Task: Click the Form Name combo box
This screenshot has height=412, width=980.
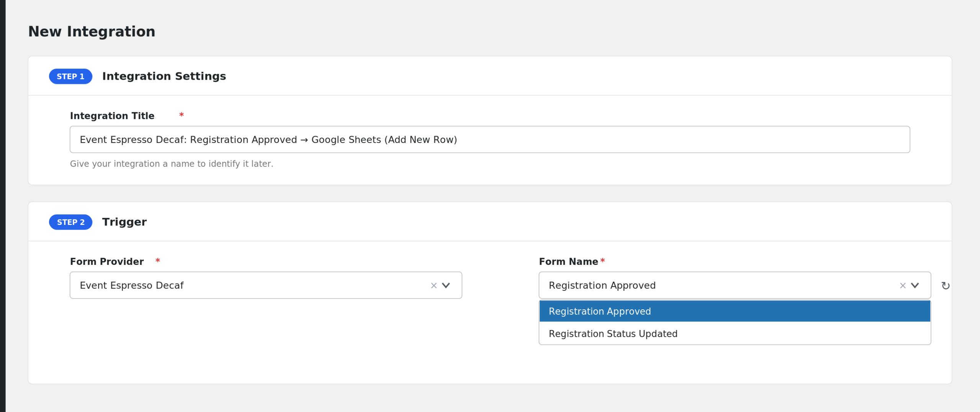Action: pyautogui.click(x=735, y=285)
